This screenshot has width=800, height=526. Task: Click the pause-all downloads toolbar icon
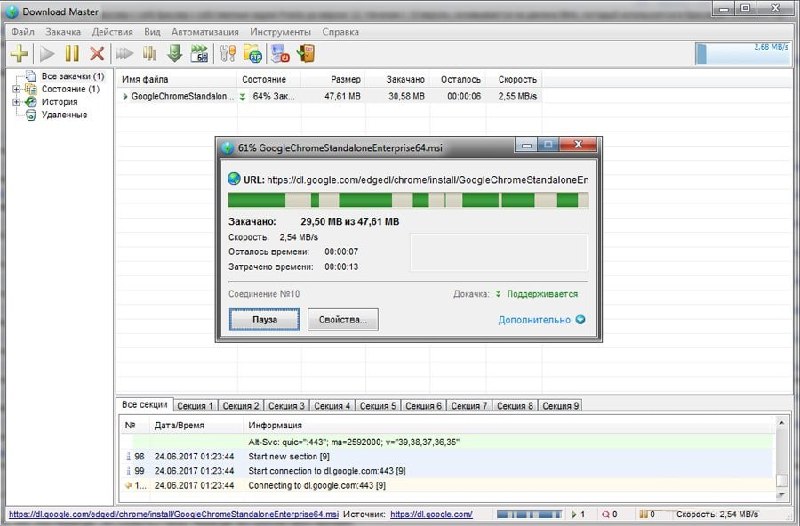[x=149, y=53]
